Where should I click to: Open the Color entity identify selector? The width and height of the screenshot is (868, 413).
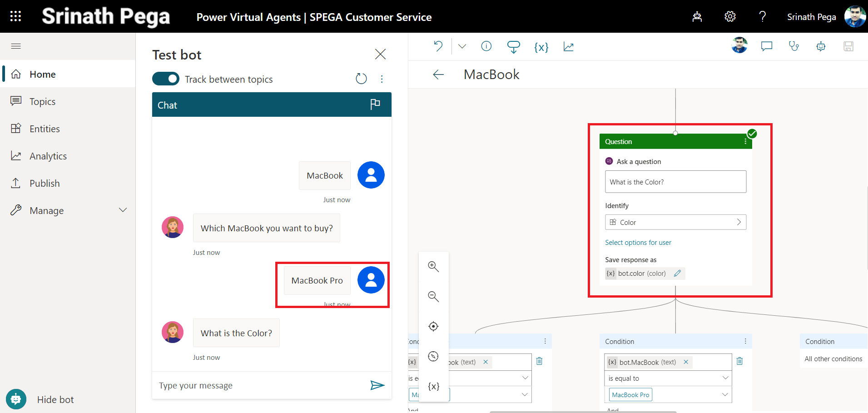click(675, 222)
